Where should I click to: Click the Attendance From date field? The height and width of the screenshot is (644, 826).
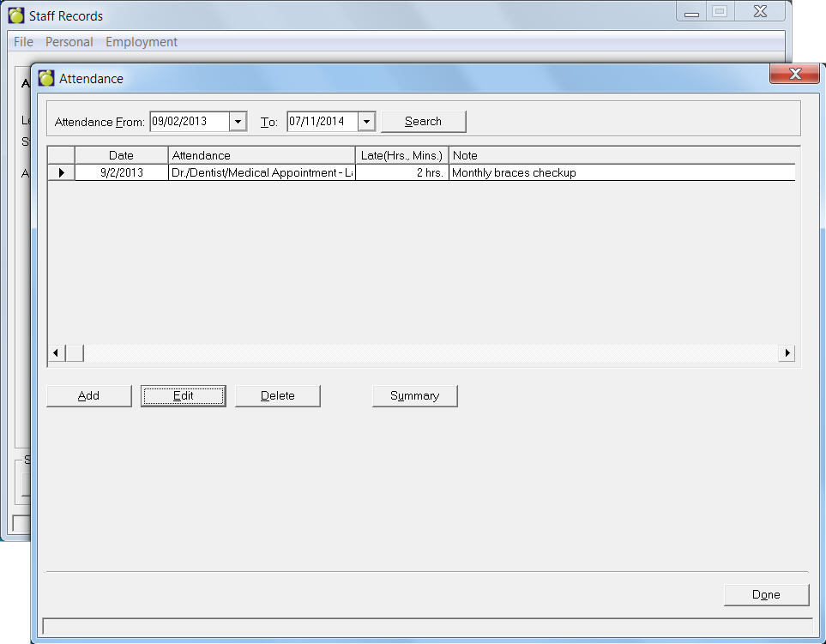[x=189, y=122]
